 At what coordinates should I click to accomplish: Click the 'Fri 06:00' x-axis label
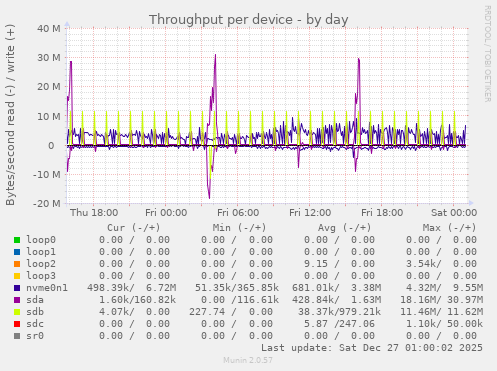point(238,213)
